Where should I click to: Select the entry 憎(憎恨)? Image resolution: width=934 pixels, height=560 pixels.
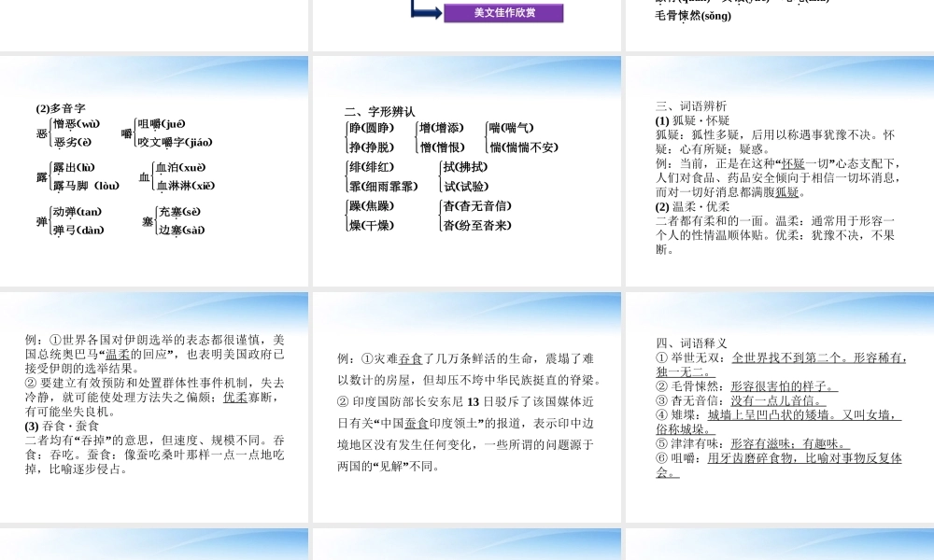[442, 147]
